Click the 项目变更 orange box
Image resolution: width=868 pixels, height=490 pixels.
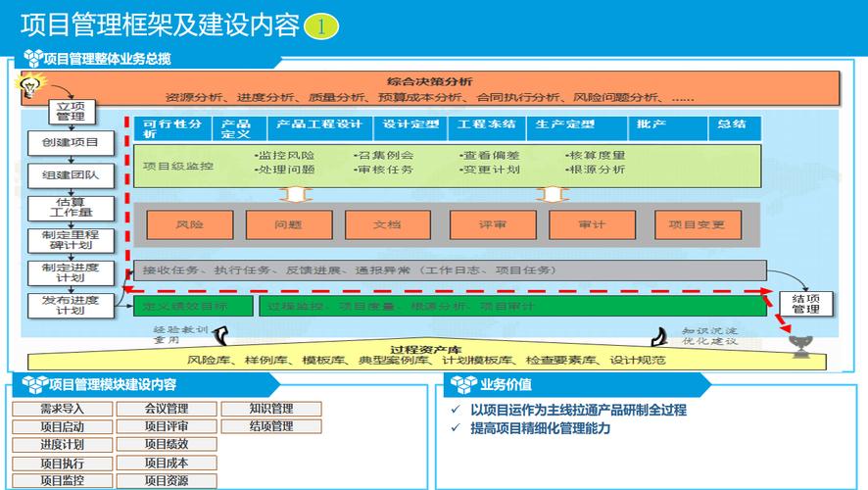coord(698,224)
